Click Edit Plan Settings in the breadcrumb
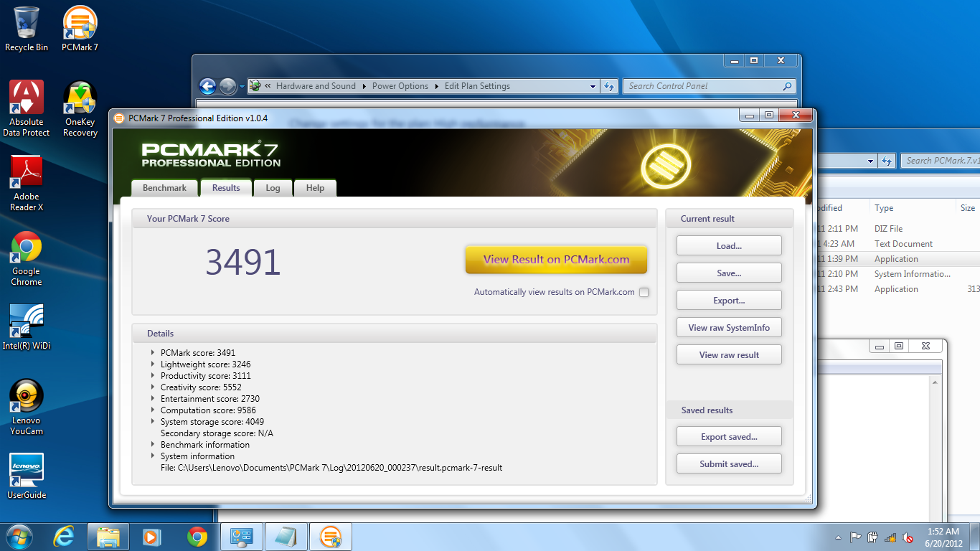 477,86
